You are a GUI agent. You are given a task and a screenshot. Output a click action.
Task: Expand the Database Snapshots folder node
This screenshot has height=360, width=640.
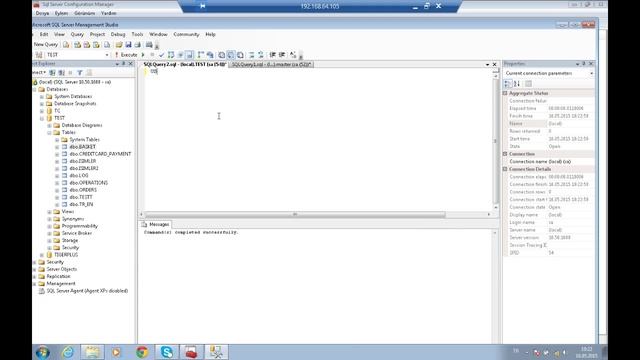point(42,104)
